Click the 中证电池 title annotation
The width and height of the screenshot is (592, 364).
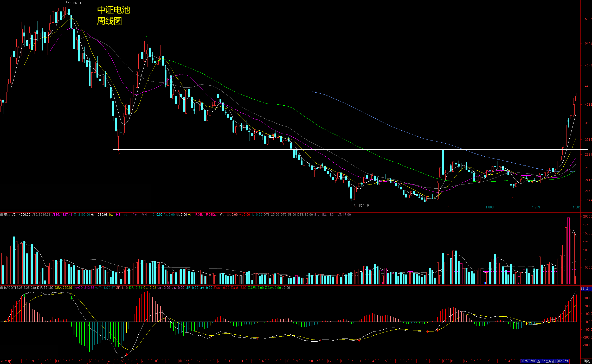(x=114, y=10)
